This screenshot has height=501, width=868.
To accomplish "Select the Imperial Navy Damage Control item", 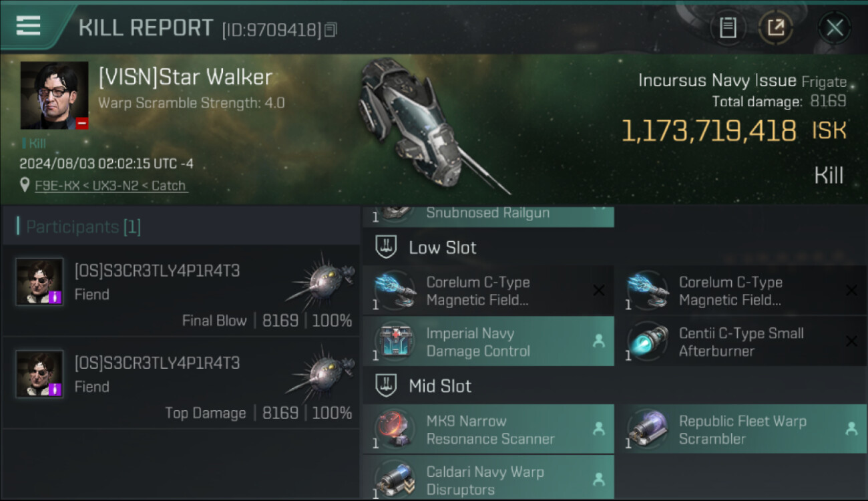I will point(488,341).
